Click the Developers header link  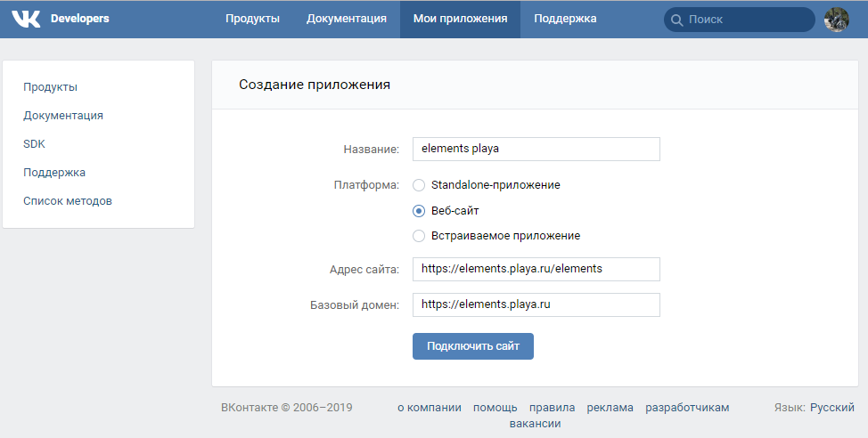[79, 19]
